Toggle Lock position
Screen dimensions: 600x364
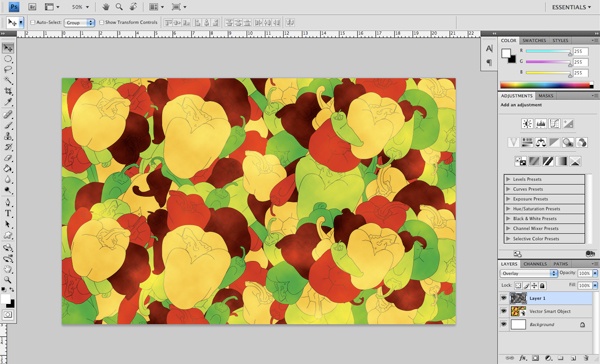pos(535,286)
